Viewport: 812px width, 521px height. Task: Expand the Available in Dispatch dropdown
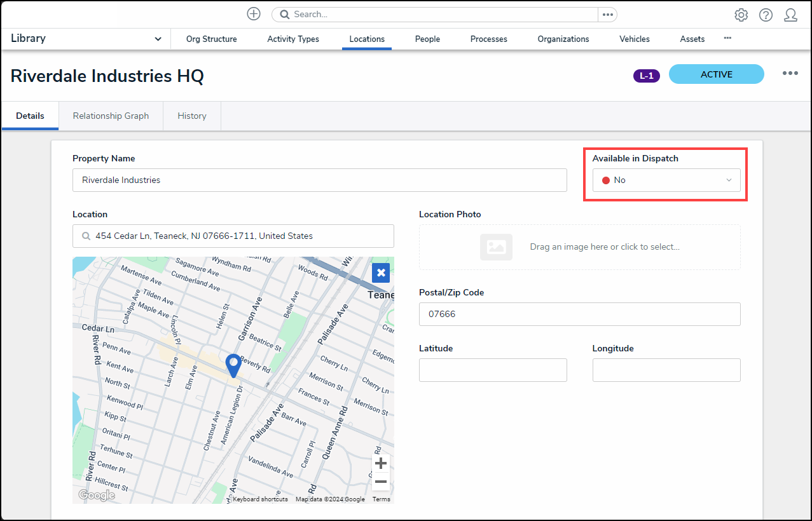pyautogui.click(x=666, y=180)
